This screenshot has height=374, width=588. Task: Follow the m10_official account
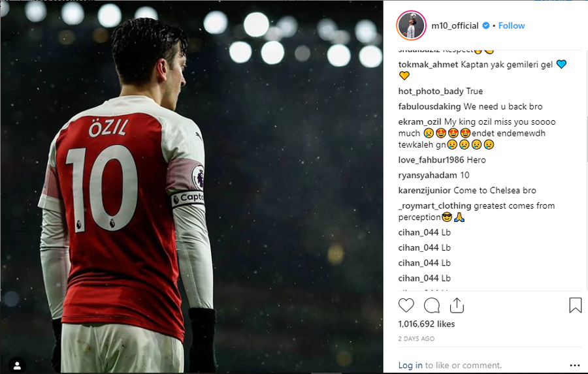512,25
